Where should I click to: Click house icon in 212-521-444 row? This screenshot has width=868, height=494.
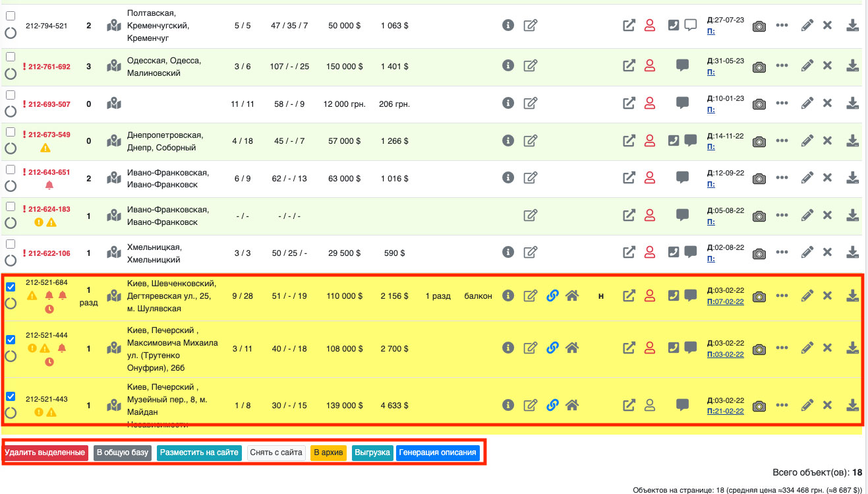[572, 347]
